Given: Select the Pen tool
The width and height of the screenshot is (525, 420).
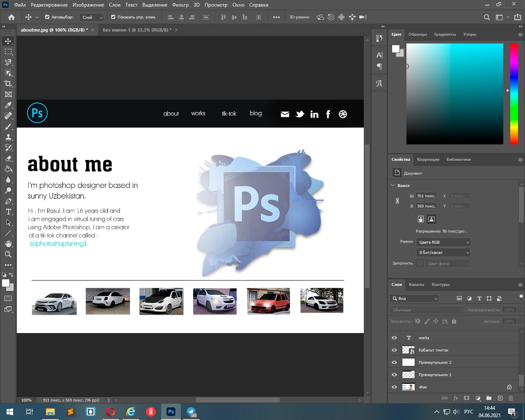Looking at the screenshot, I should pos(8,201).
